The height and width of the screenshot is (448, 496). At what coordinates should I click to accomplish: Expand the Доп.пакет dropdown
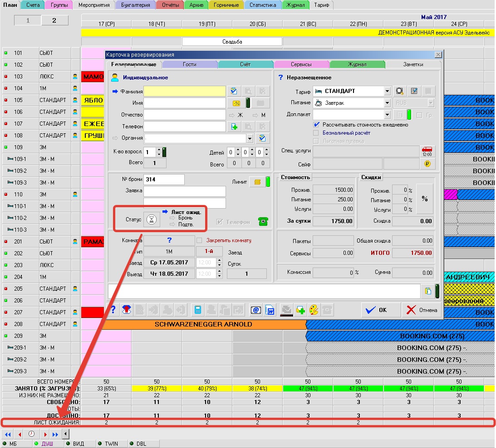[387, 114]
